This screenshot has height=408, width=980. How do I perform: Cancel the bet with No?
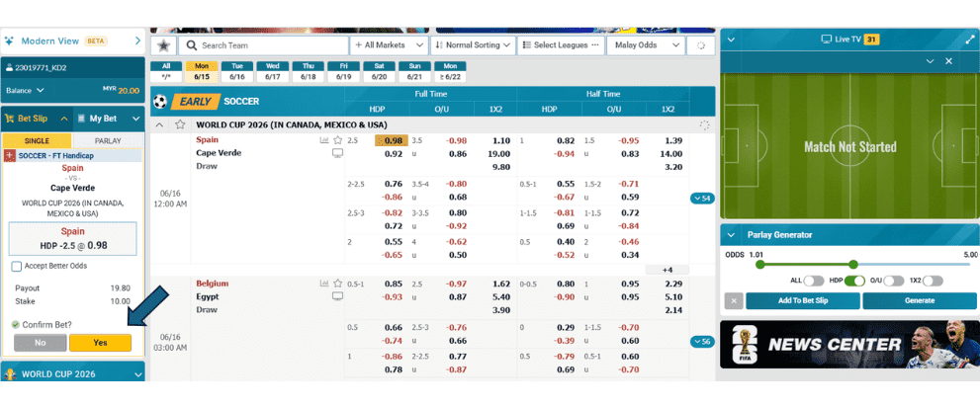[x=40, y=343]
